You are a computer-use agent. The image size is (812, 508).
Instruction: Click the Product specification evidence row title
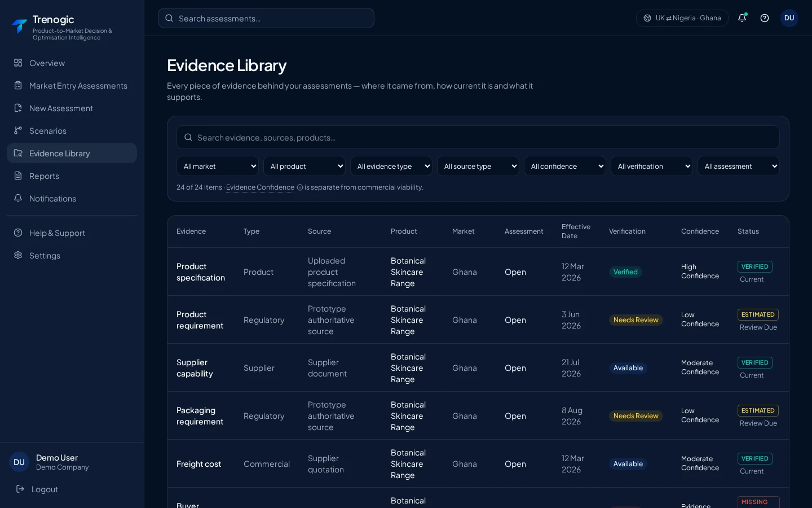(201, 272)
